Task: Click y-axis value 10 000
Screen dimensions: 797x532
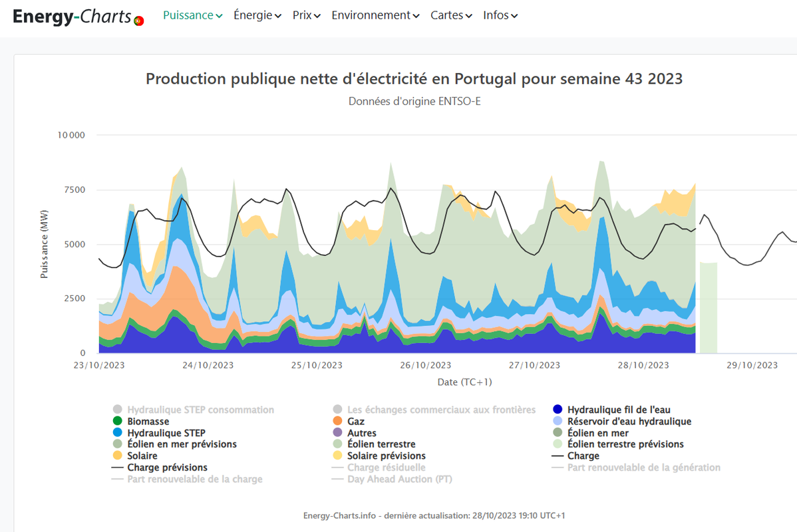Action: 71,135
